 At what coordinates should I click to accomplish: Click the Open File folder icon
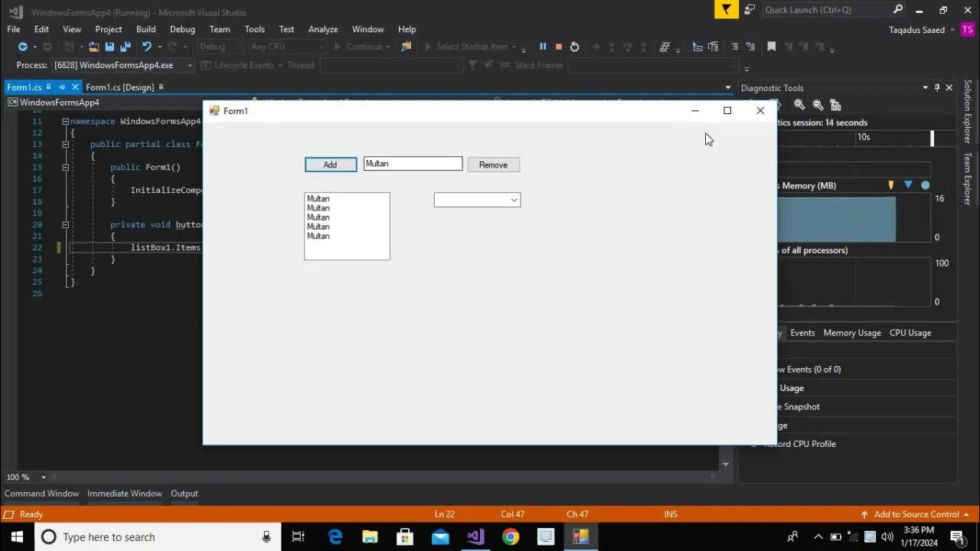(x=93, y=47)
